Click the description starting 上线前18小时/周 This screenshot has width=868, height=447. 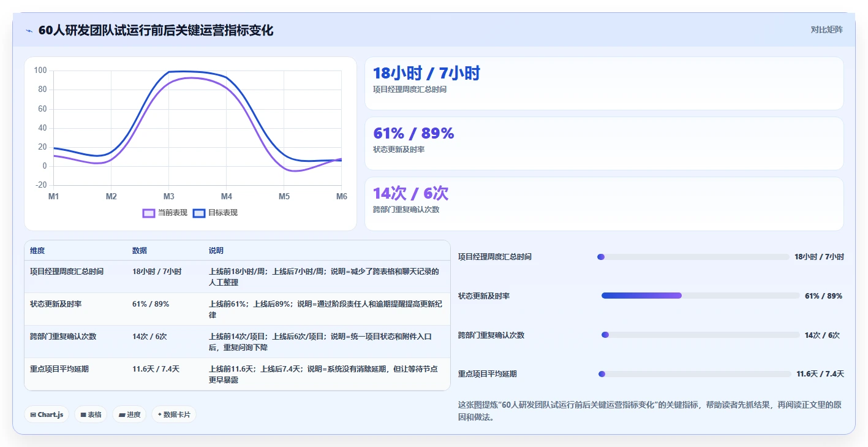point(324,277)
